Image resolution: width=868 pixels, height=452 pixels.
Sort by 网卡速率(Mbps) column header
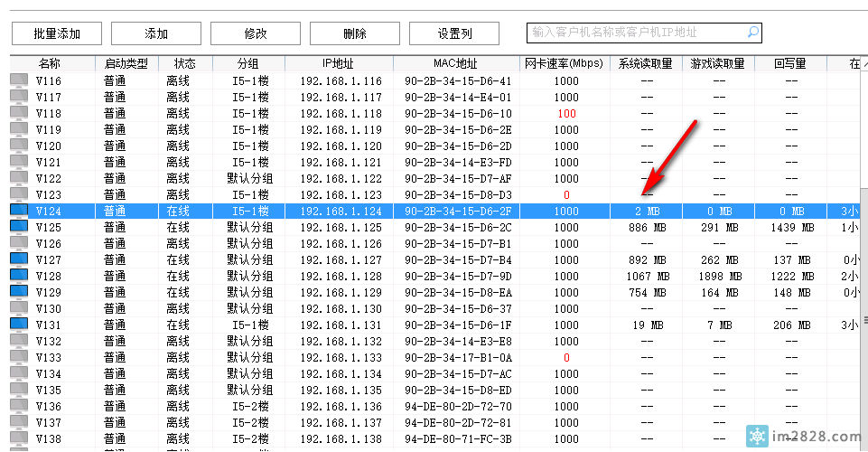pyautogui.click(x=565, y=63)
